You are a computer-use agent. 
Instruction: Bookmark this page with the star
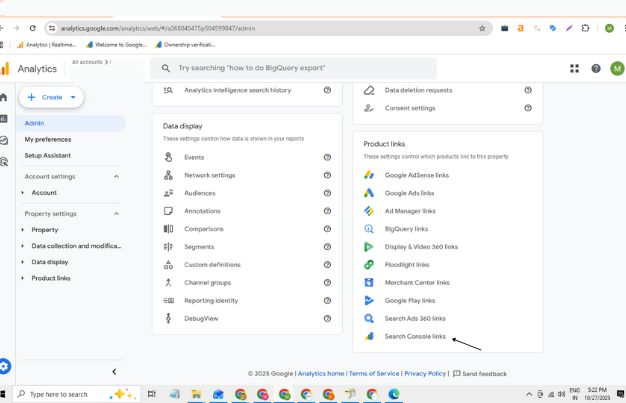(x=482, y=28)
